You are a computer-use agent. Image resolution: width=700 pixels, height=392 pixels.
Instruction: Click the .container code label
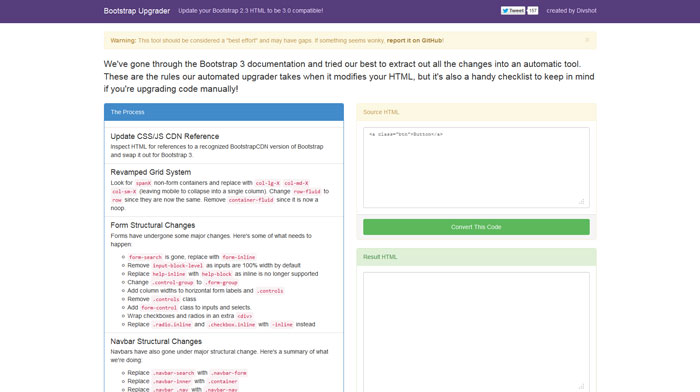click(x=222, y=381)
